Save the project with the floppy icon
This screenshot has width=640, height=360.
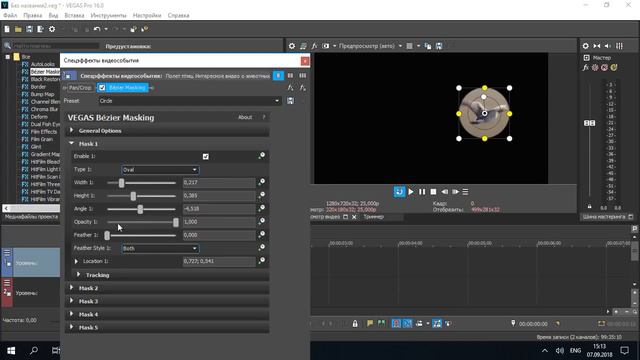[29, 29]
